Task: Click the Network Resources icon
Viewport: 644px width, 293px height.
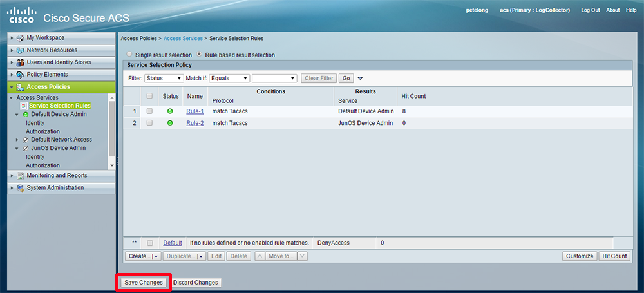Action: pyautogui.click(x=21, y=50)
